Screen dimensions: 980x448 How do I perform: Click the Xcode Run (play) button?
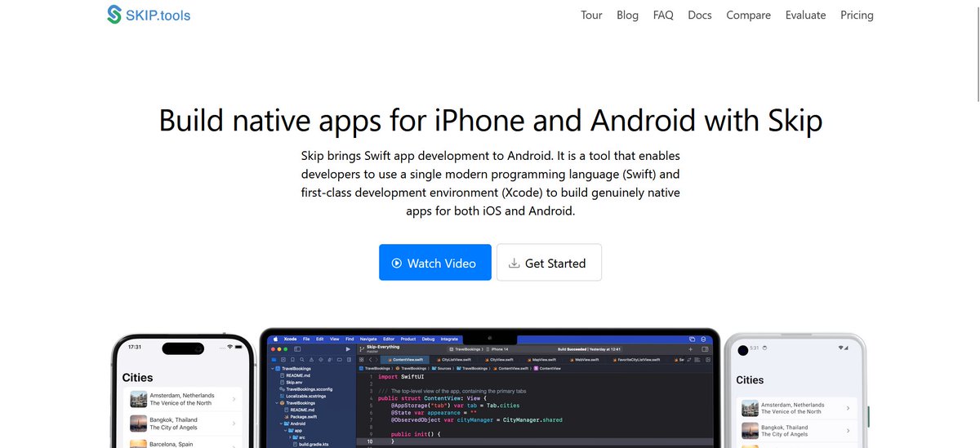pyautogui.click(x=348, y=348)
